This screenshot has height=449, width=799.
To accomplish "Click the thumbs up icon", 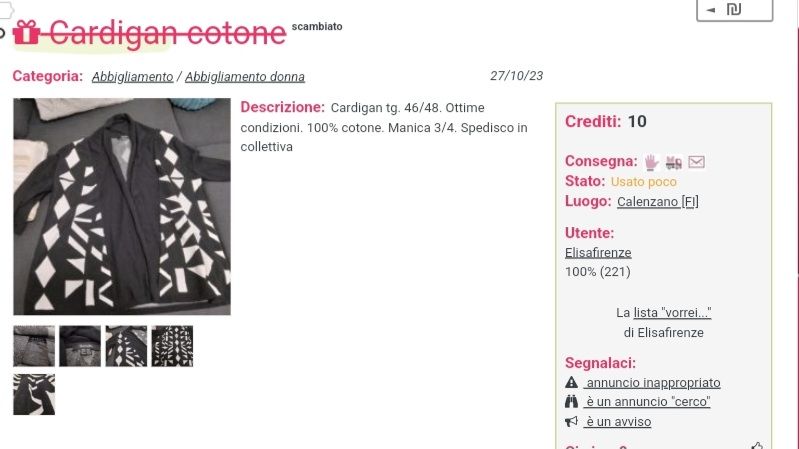I will pos(757,446).
